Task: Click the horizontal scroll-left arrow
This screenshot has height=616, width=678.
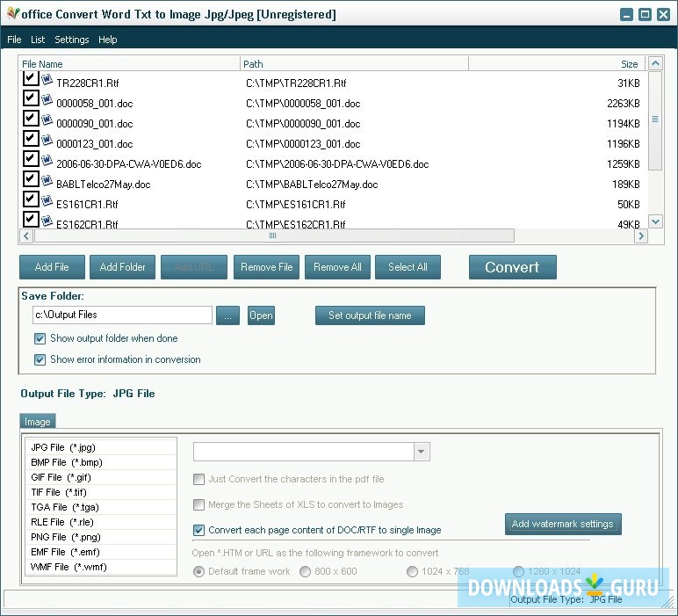Action: click(x=26, y=236)
